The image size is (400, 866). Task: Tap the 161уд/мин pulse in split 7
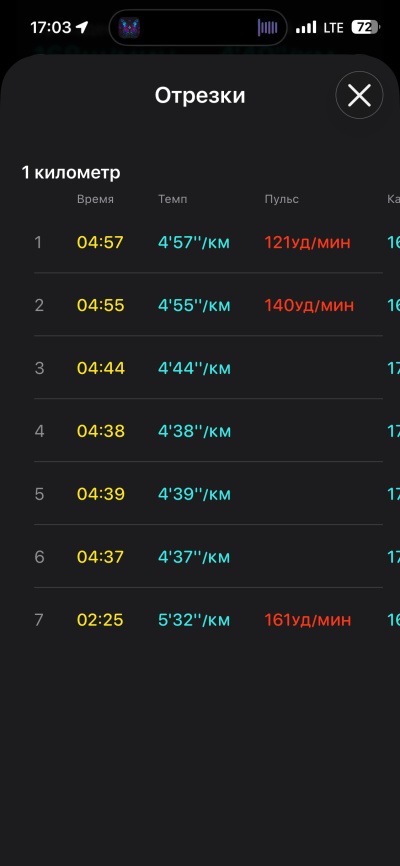[x=308, y=620]
